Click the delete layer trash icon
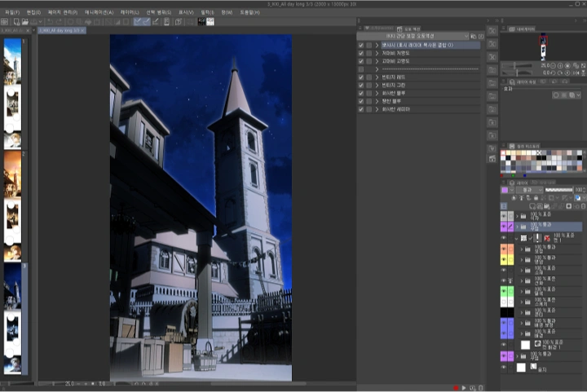The image size is (587, 392). coord(583,206)
